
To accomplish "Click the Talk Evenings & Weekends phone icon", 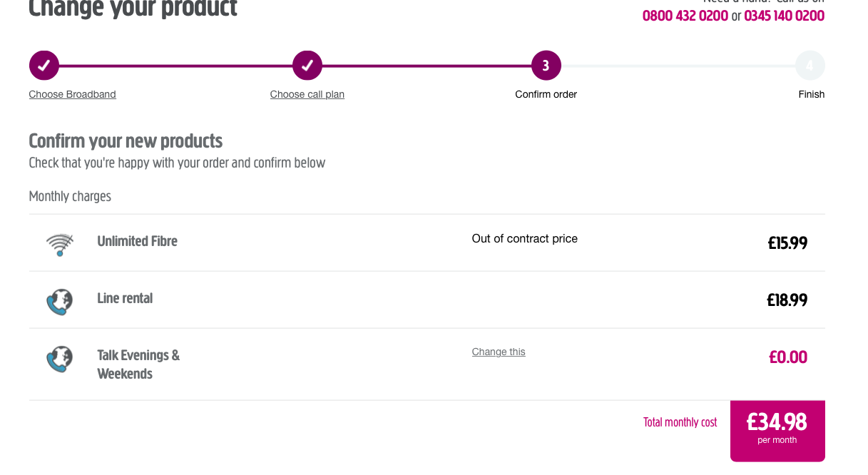I will [60, 359].
